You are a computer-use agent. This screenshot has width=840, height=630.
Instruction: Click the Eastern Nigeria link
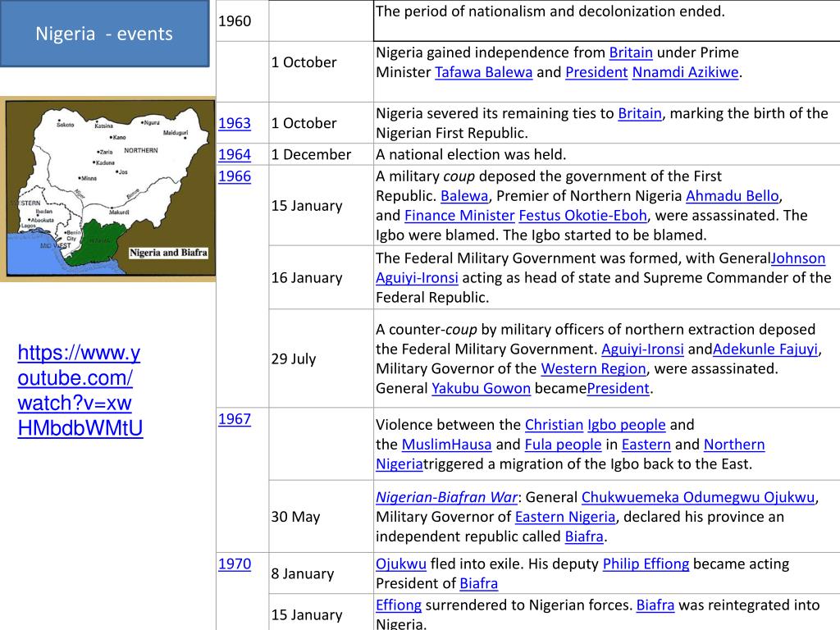[x=565, y=517]
